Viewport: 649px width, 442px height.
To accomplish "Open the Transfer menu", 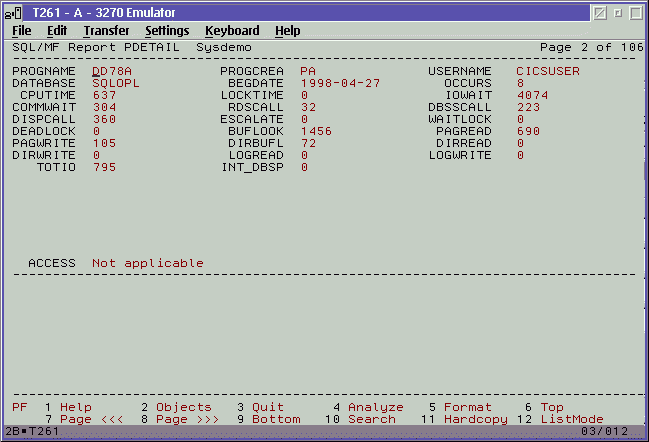I will click(x=106, y=31).
